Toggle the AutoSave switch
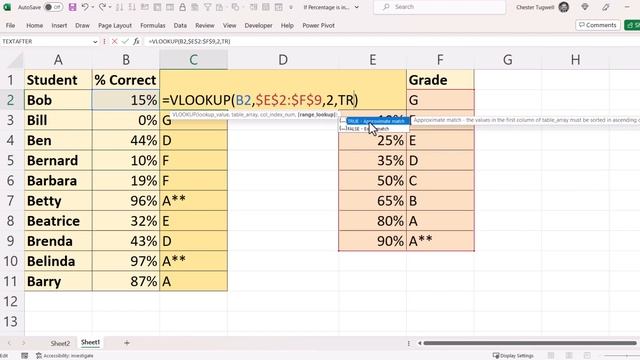The image size is (640, 360). point(53,7)
